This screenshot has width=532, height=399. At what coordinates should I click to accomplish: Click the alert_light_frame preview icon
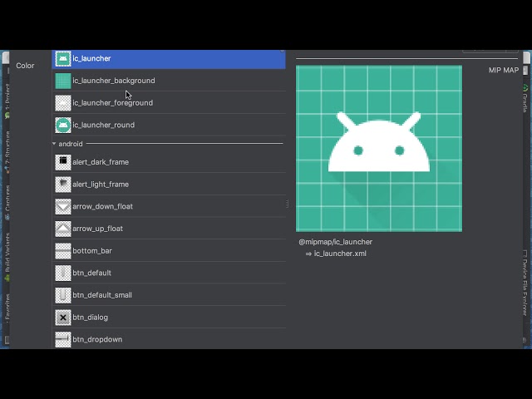(x=63, y=185)
